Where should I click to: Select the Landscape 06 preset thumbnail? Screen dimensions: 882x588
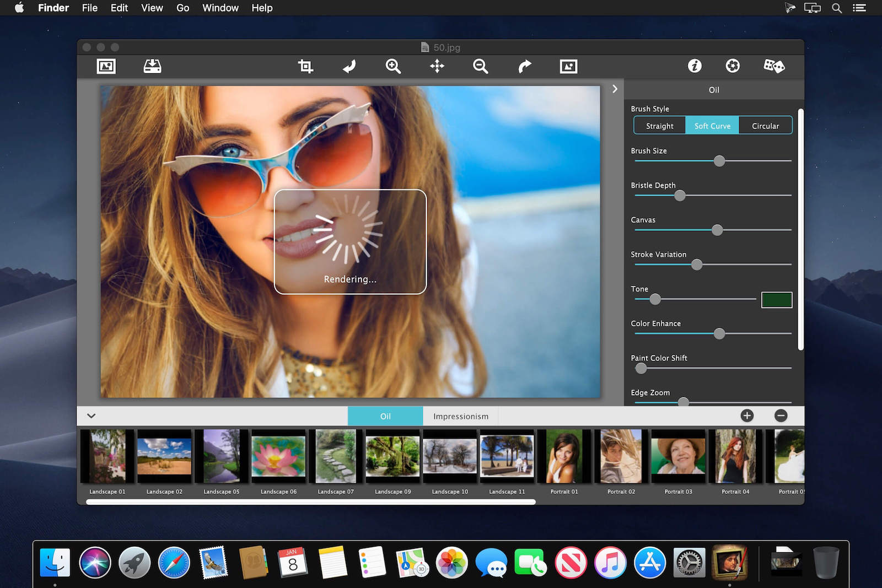pos(278,456)
